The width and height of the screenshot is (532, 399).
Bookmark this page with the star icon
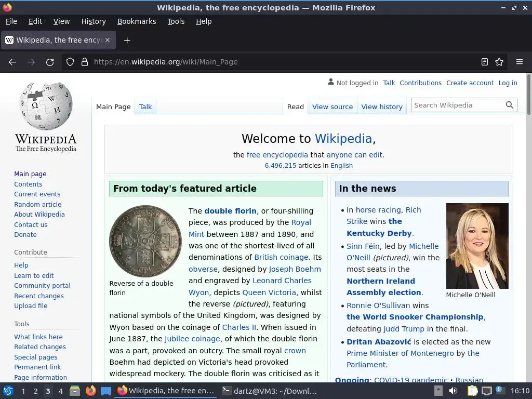(x=499, y=62)
